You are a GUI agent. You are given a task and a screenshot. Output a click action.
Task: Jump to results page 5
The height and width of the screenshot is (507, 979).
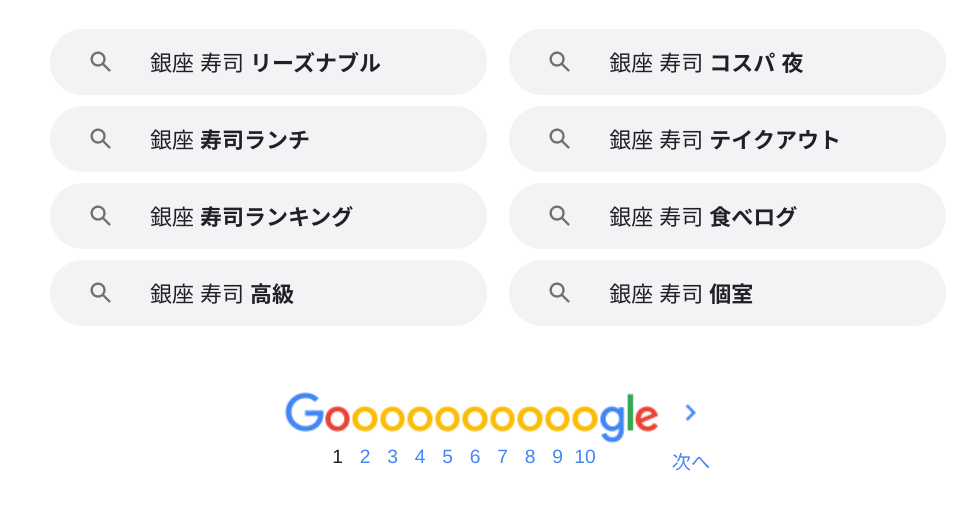point(447,457)
